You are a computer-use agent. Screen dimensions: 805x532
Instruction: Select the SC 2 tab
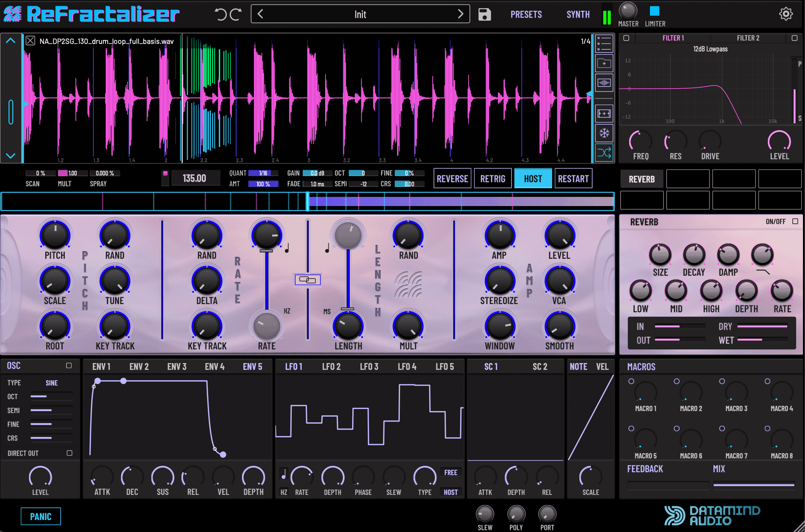coord(540,366)
